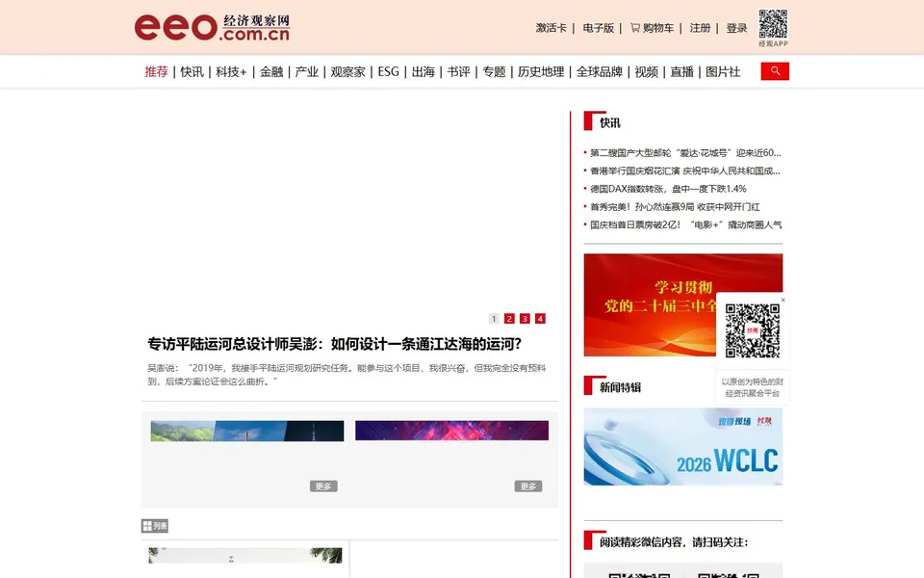Image resolution: width=924 pixels, height=578 pixels.
Task: Open news item about 爱达·花城号 邮轮
Action: tap(685, 153)
